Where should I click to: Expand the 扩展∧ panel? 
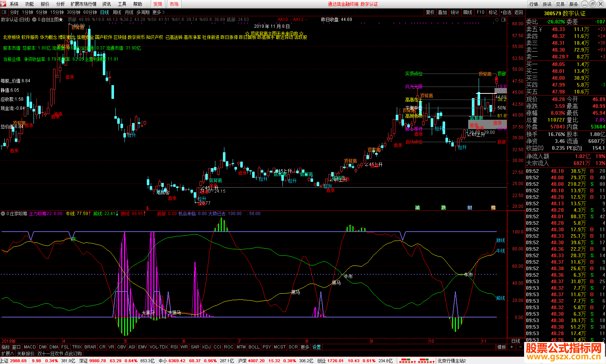tap(7, 354)
